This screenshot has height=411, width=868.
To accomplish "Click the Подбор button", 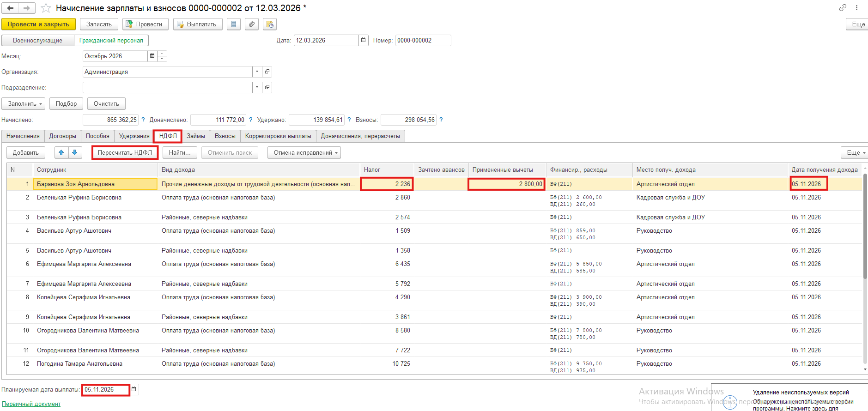I will (67, 103).
